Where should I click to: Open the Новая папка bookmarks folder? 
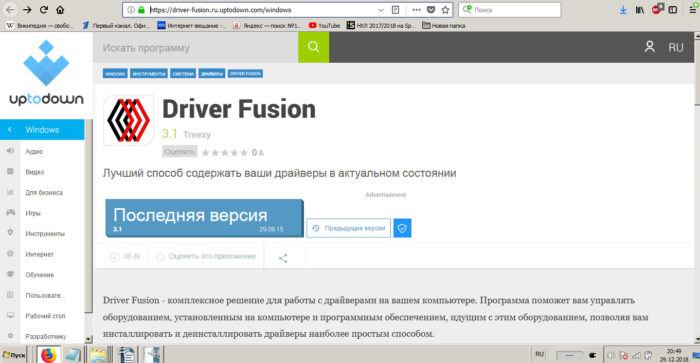(x=444, y=25)
